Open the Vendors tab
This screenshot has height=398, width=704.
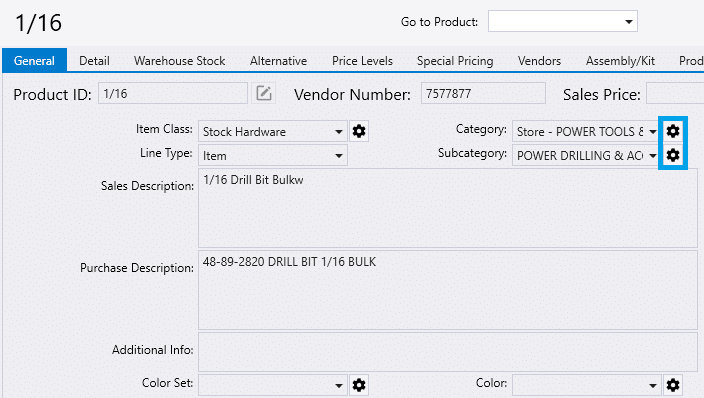click(539, 61)
